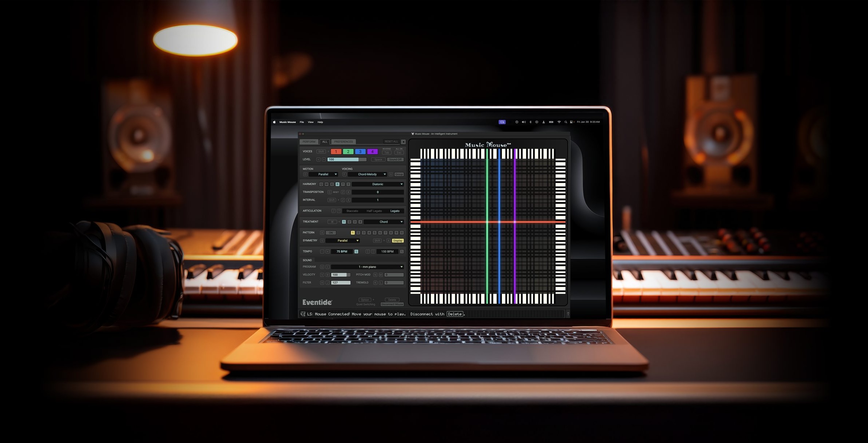Adjust the Level slider at 100
868x443 pixels.
(347, 160)
